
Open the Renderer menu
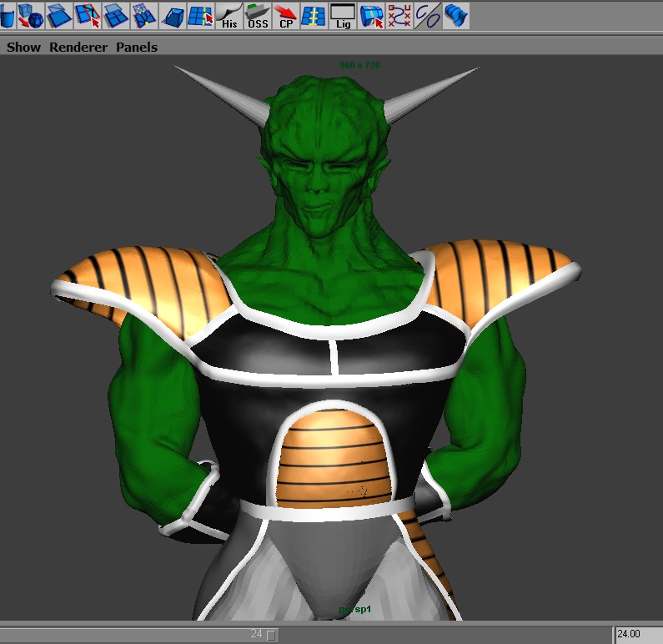pyautogui.click(x=78, y=47)
